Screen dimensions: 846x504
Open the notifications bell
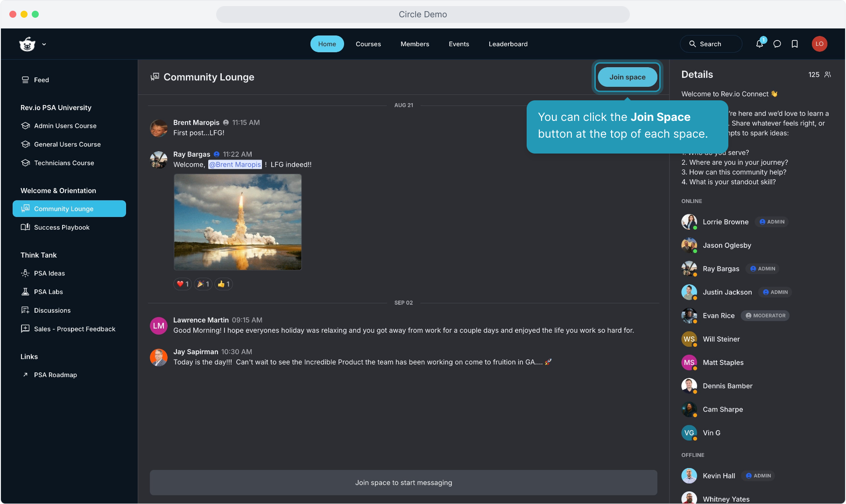tap(760, 44)
